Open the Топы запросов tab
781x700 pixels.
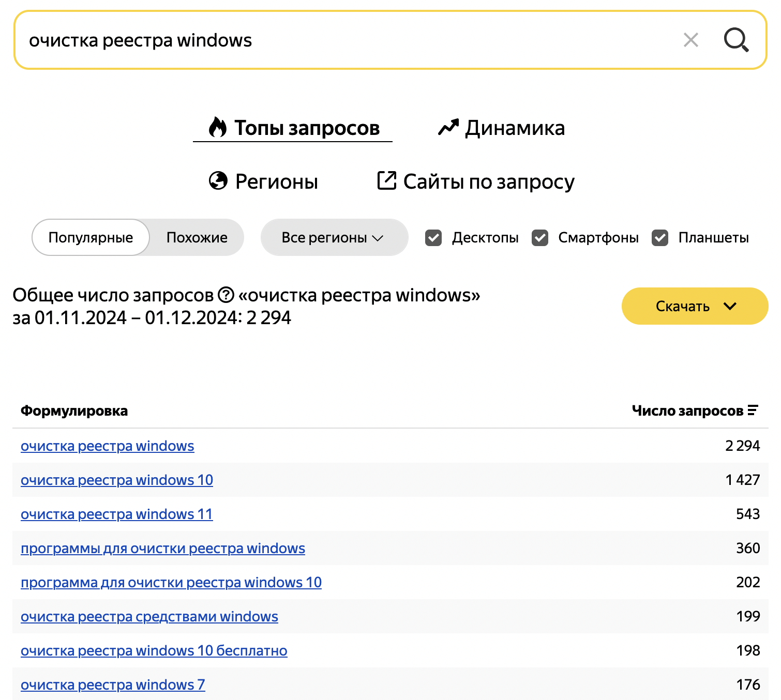point(293,128)
